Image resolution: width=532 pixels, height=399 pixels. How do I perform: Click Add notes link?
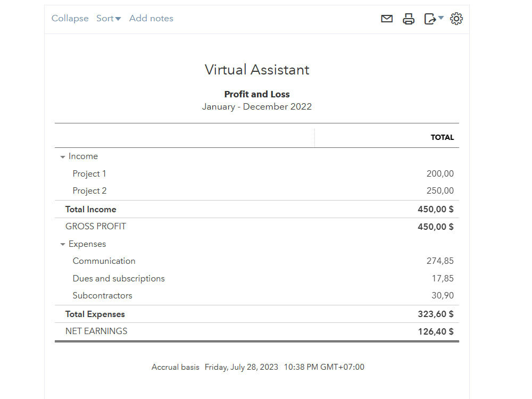[x=151, y=18]
